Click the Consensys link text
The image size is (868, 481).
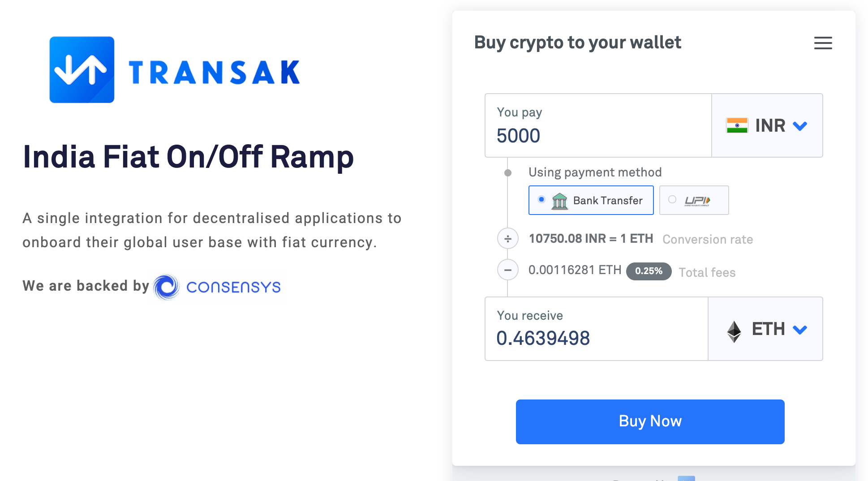(x=233, y=287)
